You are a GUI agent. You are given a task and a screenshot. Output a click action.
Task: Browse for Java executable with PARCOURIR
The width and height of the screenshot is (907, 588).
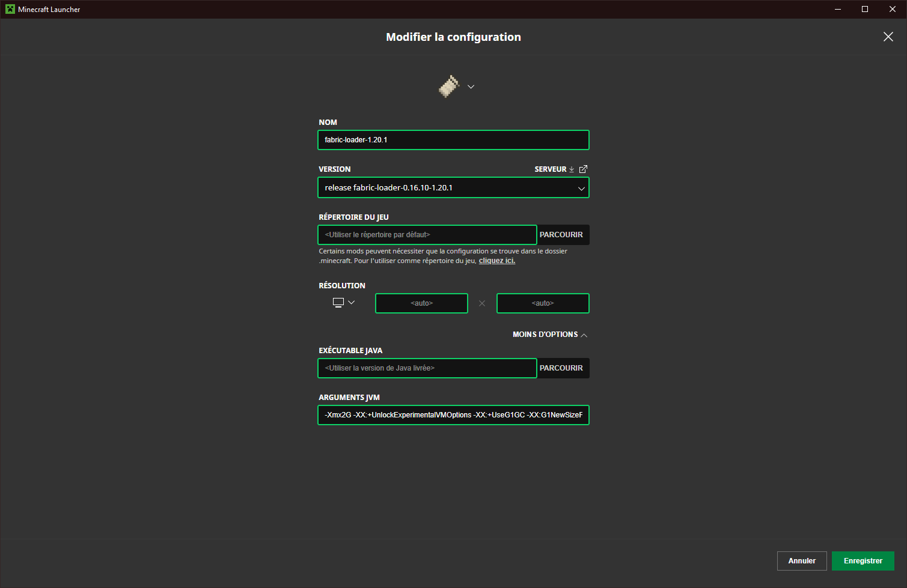point(561,368)
